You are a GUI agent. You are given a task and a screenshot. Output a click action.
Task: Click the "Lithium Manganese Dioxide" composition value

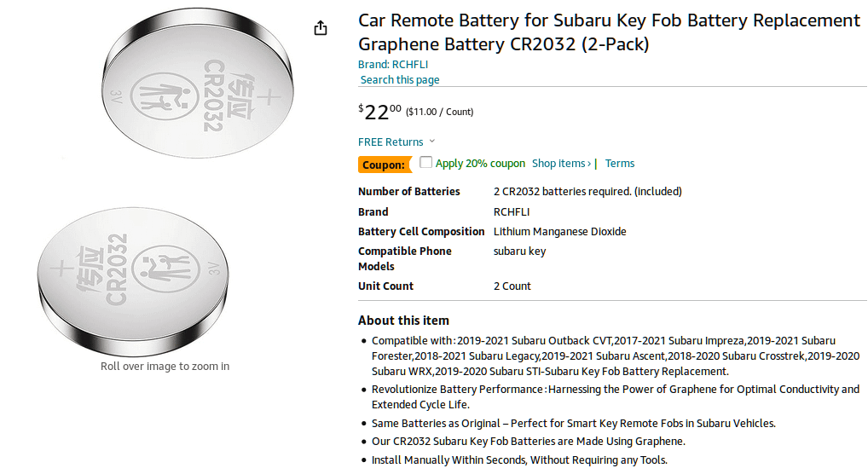click(559, 232)
